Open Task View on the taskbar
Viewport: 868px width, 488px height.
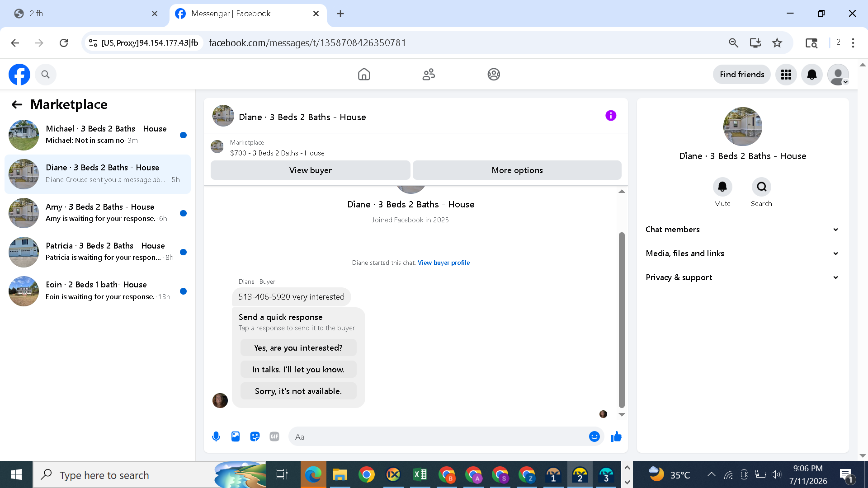[x=282, y=474]
